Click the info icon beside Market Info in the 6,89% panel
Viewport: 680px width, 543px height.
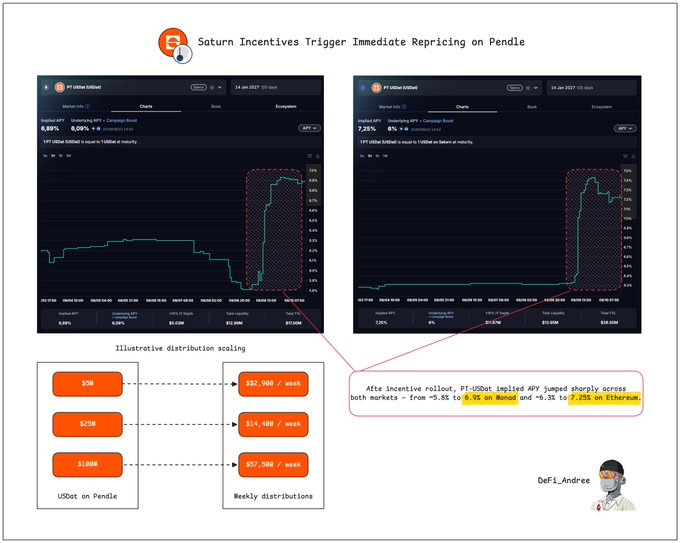88,106
